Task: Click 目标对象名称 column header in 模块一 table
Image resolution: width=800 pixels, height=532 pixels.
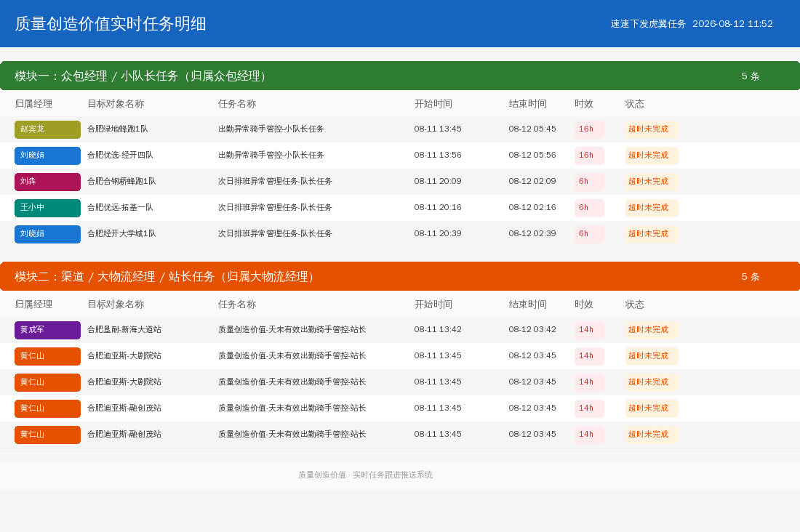Action: click(x=116, y=103)
